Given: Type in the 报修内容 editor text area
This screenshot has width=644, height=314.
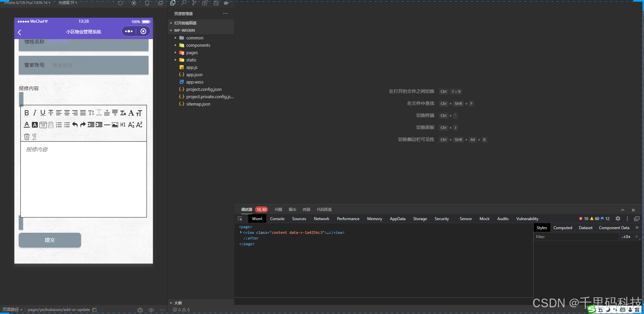Looking at the screenshot, I should pyautogui.click(x=84, y=179).
